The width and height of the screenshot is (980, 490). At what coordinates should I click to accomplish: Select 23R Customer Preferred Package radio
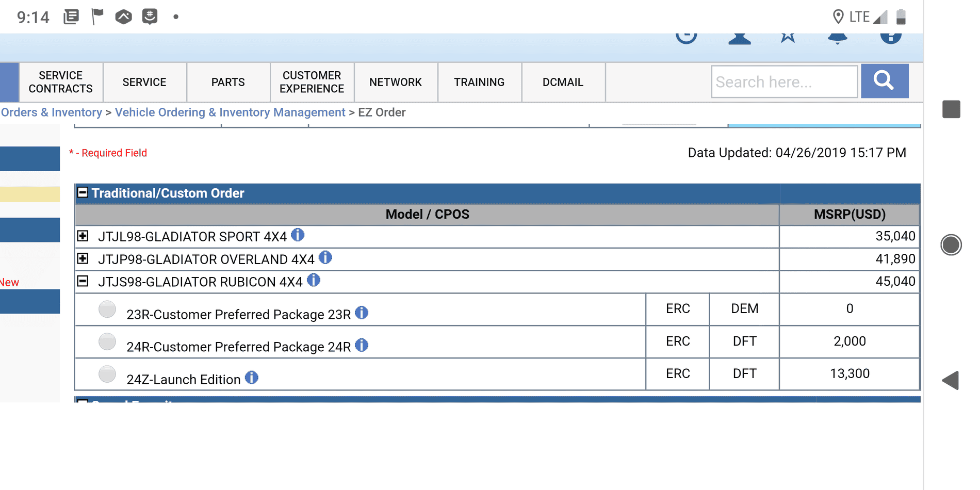[107, 309]
